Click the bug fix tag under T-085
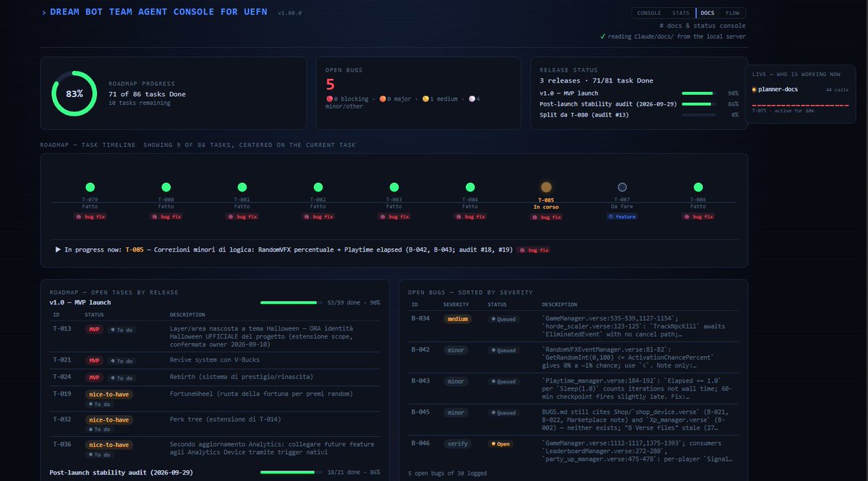The width and height of the screenshot is (868, 481). (546, 216)
